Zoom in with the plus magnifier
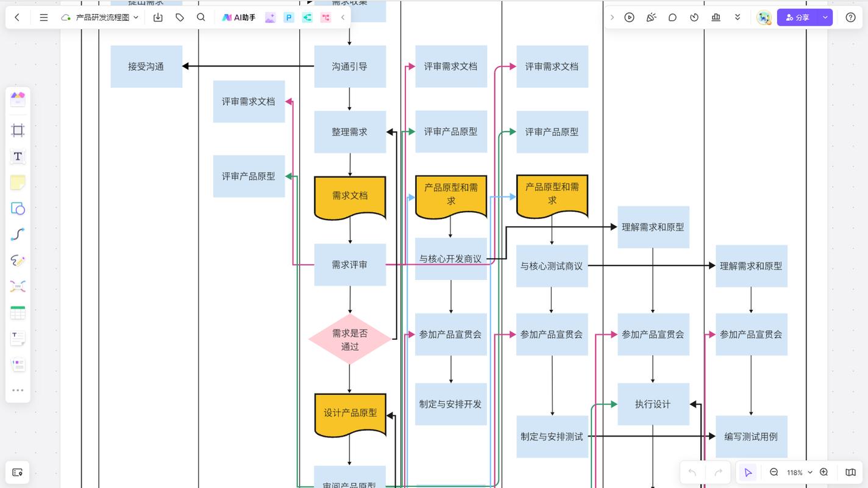This screenshot has height=488, width=868. click(x=824, y=472)
